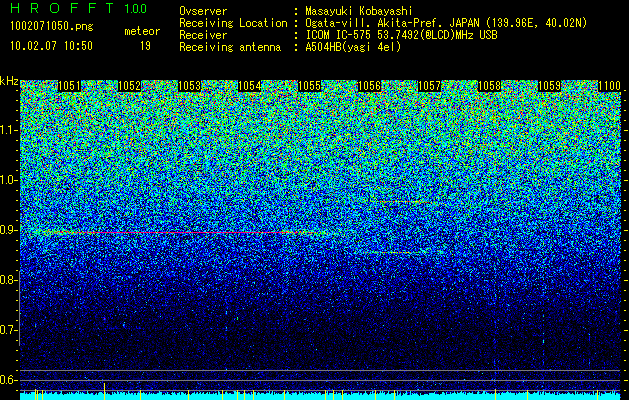629x400 pixels.
Task: Click the 0.8 kHz axis label
Action: click(x=9, y=280)
